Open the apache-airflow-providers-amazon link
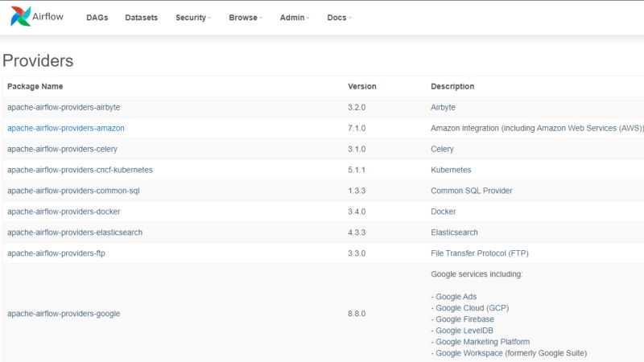 [x=66, y=128]
